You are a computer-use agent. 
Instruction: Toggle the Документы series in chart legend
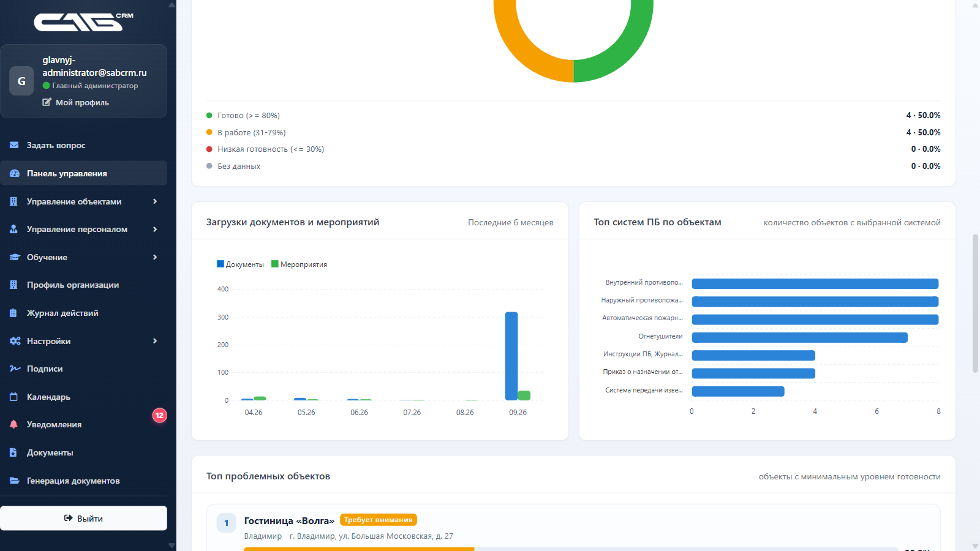click(240, 264)
